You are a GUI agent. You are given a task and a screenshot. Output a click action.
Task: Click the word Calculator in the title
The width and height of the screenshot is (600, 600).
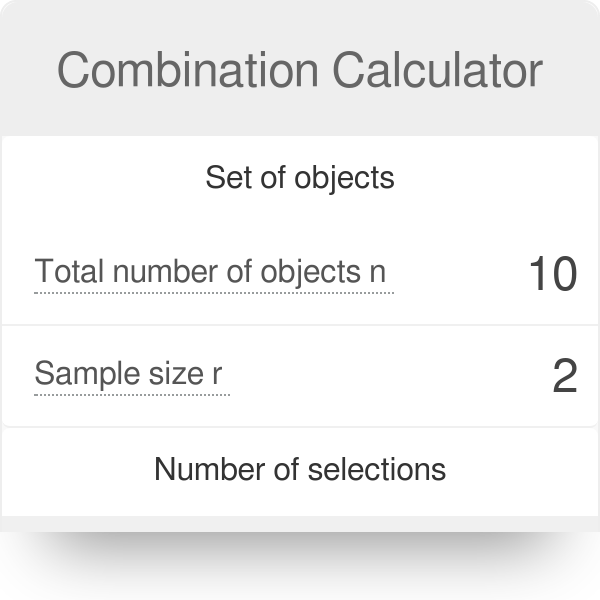coord(437,70)
